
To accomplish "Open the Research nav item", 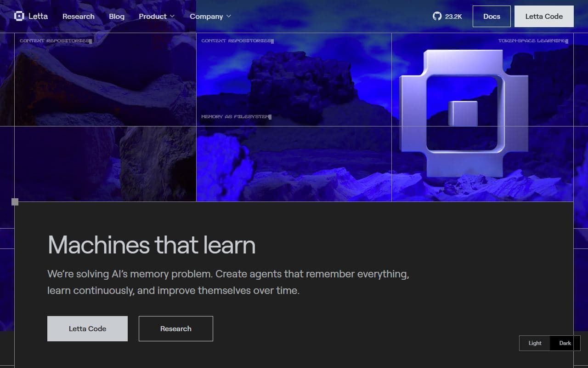I will (79, 16).
